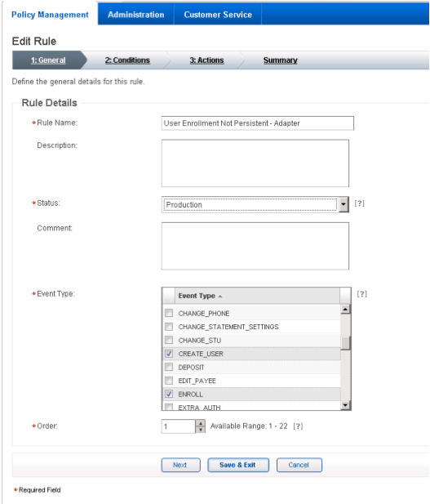Viewport: 430px width, 504px height.
Task: Uncheck the ENROLL event checkbox
Action: [x=169, y=394]
